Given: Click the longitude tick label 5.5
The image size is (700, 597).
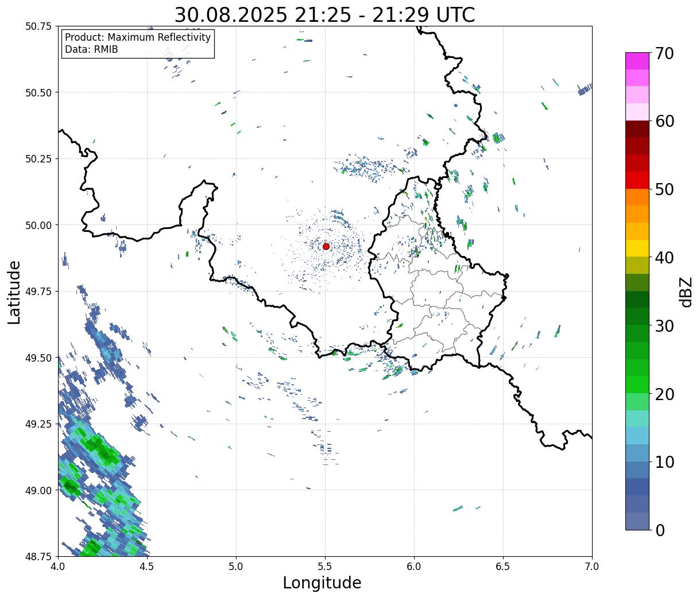Looking at the screenshot, I should click(x=325, y=567).
